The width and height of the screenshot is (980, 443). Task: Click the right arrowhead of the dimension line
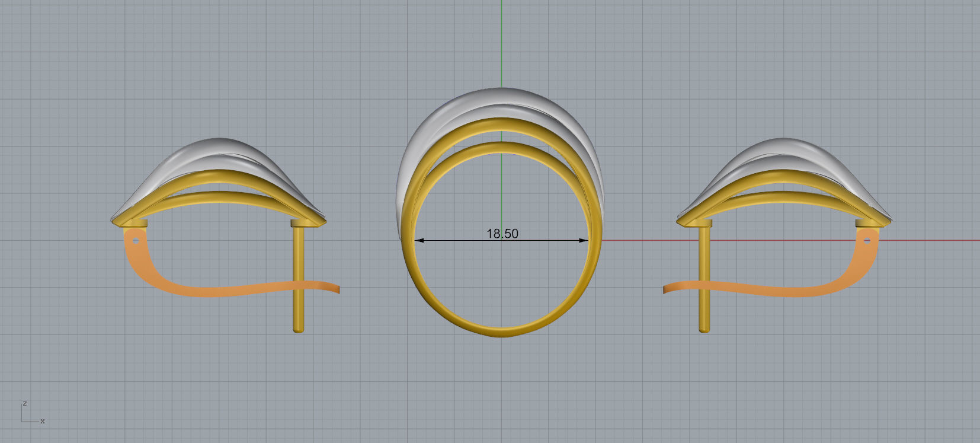click(x=584, y=240)
